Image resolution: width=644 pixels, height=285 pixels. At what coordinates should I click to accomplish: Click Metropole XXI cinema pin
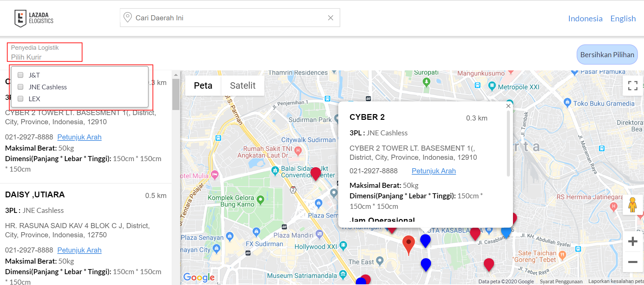pos(492,86)
